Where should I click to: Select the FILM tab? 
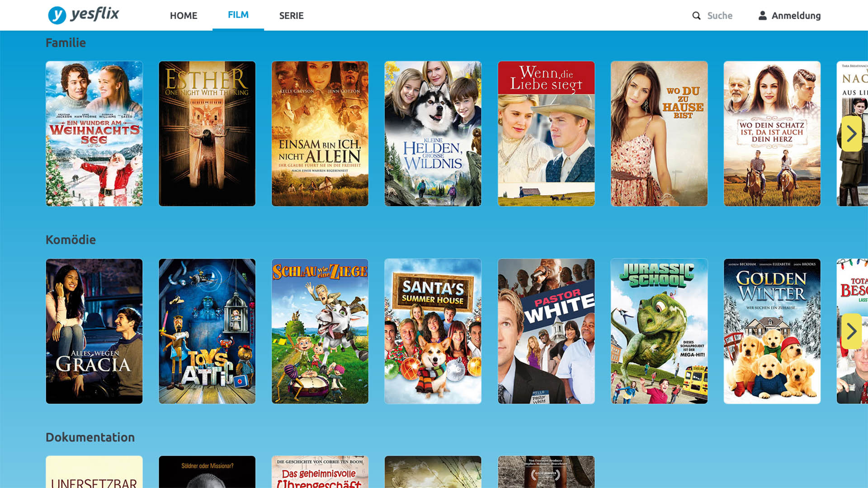pyautogui.click(x=238, y=15)
